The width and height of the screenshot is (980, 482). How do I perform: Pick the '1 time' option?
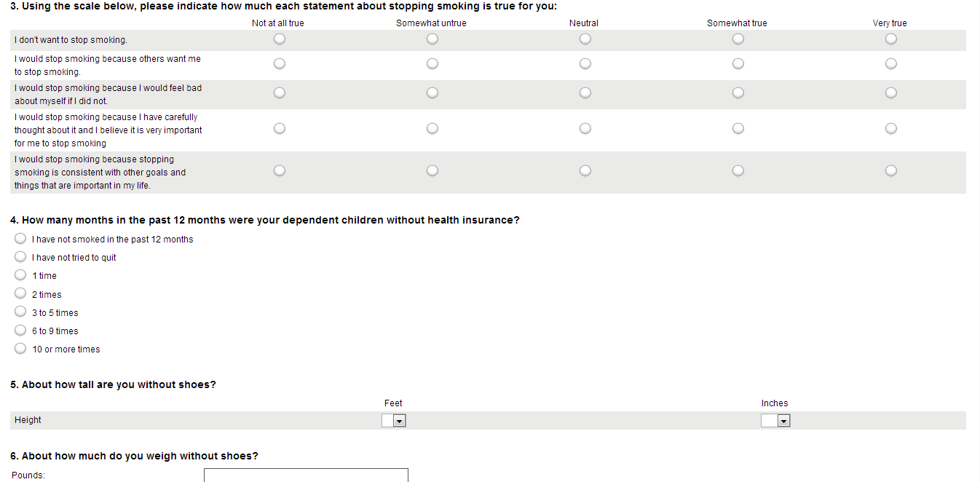click(20, 275)
